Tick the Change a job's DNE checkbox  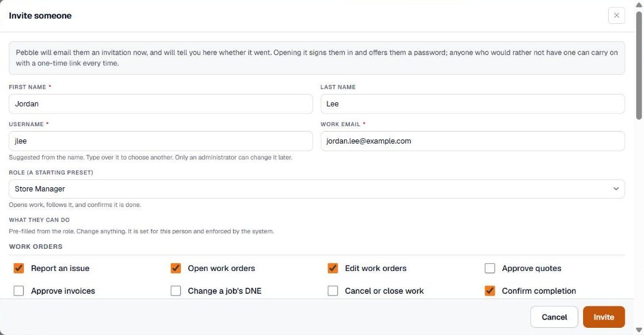176,291
